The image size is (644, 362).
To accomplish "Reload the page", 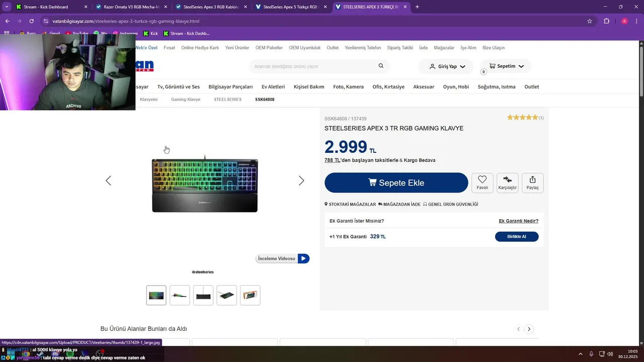I will (x=31, y=21).
